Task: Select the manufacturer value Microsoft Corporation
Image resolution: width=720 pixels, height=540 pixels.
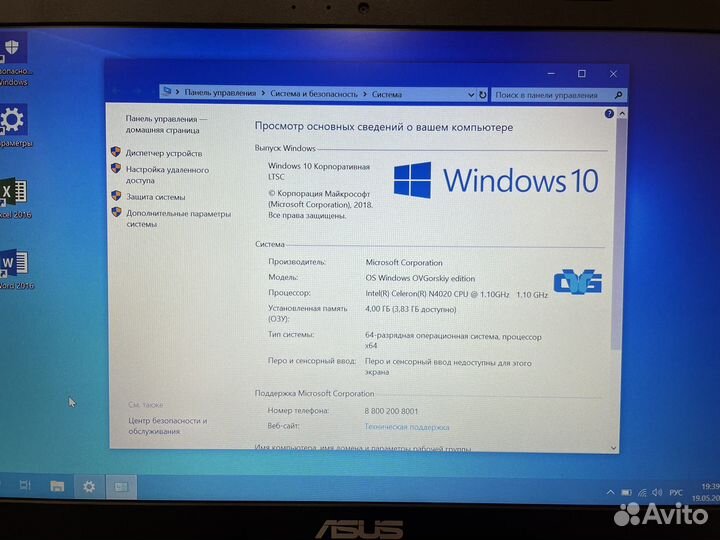Action: coord(404,263)
